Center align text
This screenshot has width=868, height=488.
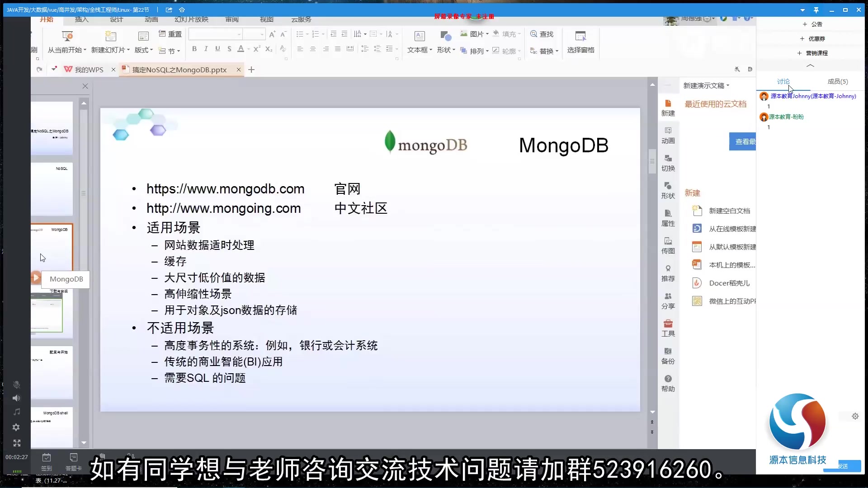coord(313,49)
